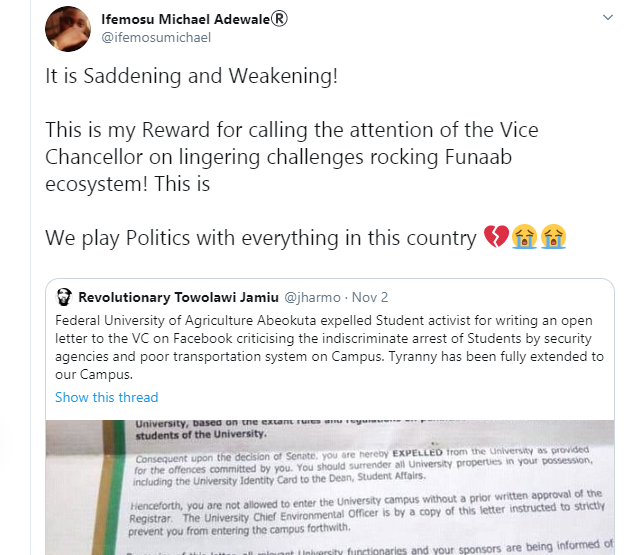Click the broken heart emoji
Viewport: 629px width, 555px height.
(x=496, y=237)
